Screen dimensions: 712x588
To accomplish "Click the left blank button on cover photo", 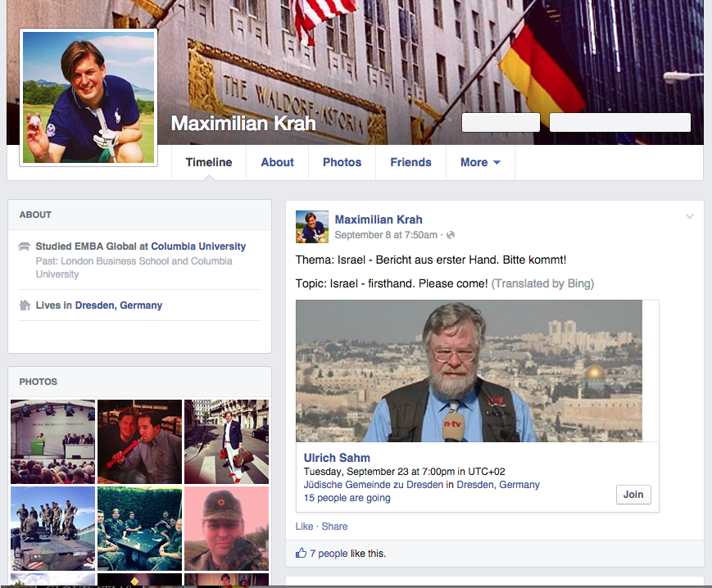I will pos(501,123).
